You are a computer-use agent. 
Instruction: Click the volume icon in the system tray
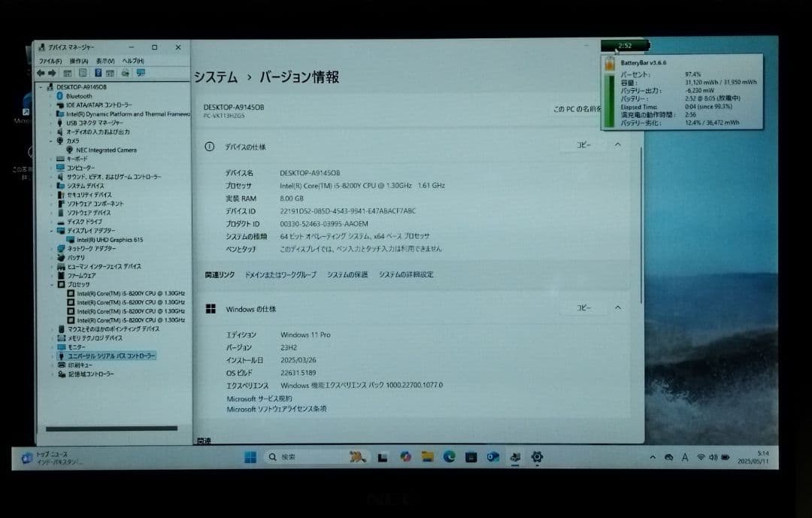pos(714,457)
